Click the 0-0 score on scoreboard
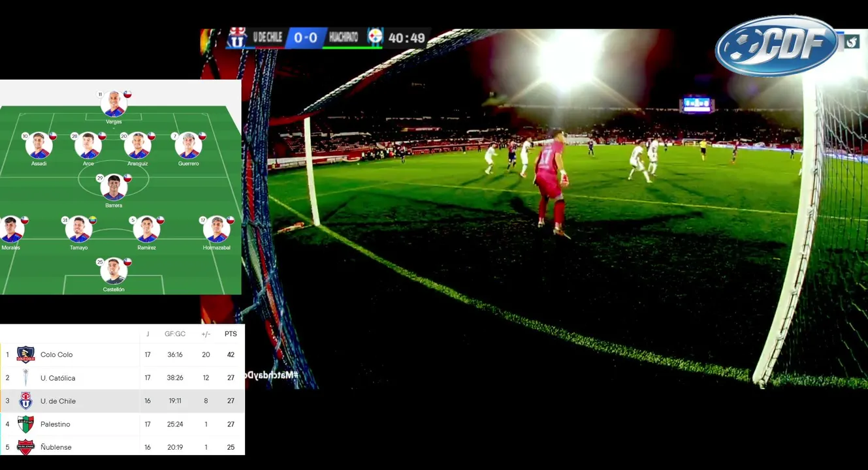Viewport: 868px width, 470px height. [x=306, y=38]
